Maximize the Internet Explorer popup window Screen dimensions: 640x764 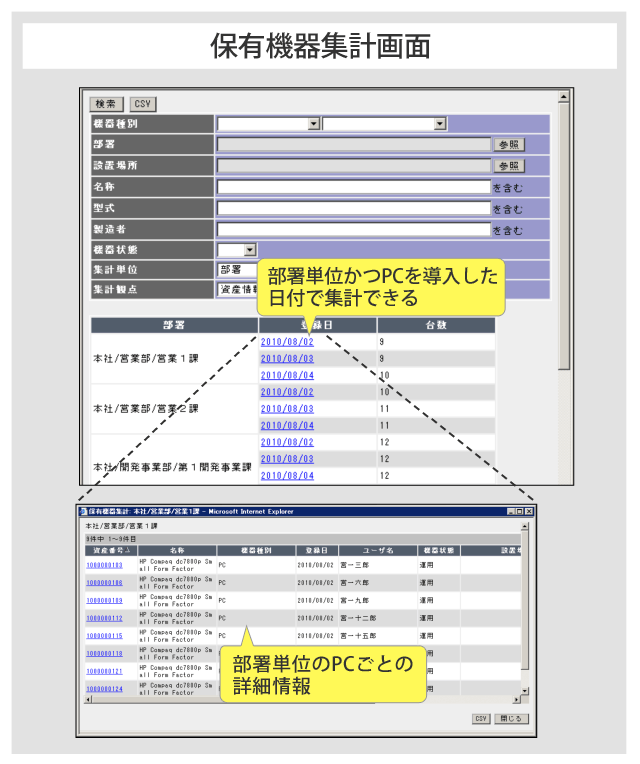(x=520, y=512)
